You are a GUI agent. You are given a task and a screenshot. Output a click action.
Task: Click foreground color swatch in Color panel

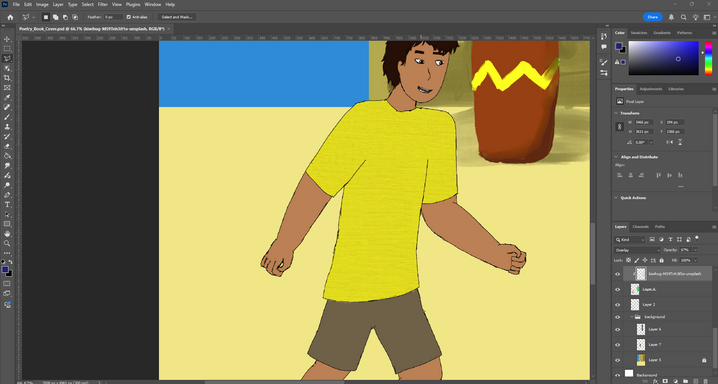click(x=619, y=46)
